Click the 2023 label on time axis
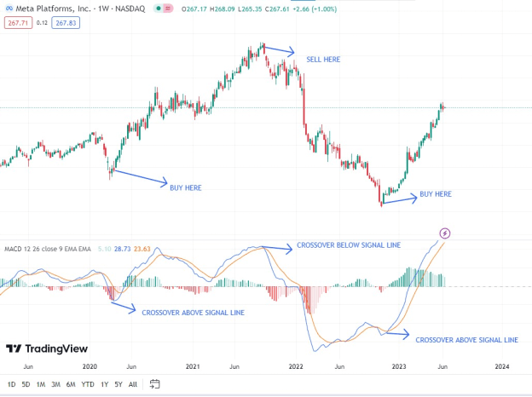This screenshot has width=532, height=397. point(399,366)
